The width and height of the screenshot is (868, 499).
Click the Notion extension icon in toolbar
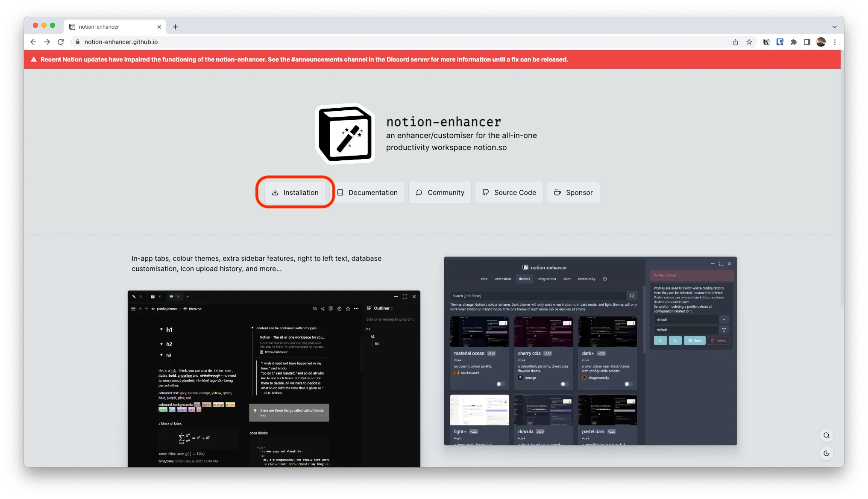pos(766,42)
